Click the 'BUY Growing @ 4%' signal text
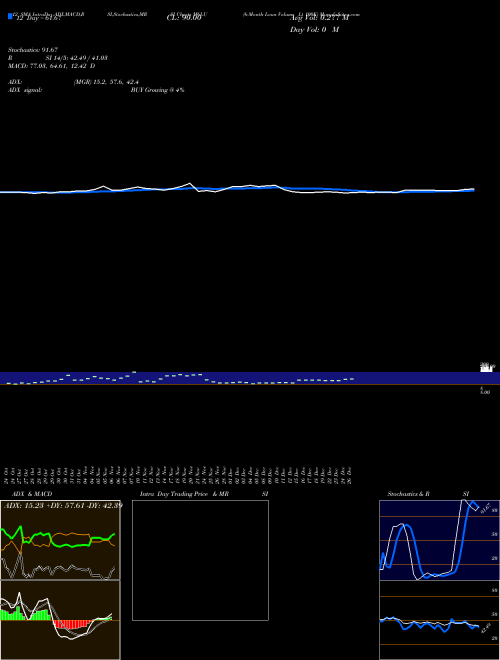The image size is (500, 660). [157, 90]
